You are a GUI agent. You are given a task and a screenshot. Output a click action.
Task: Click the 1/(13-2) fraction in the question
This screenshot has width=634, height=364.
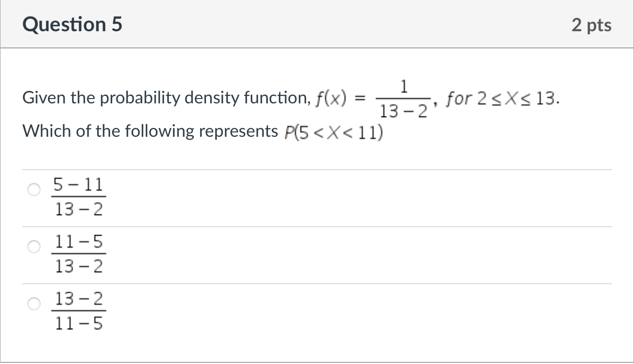point(402,97)
